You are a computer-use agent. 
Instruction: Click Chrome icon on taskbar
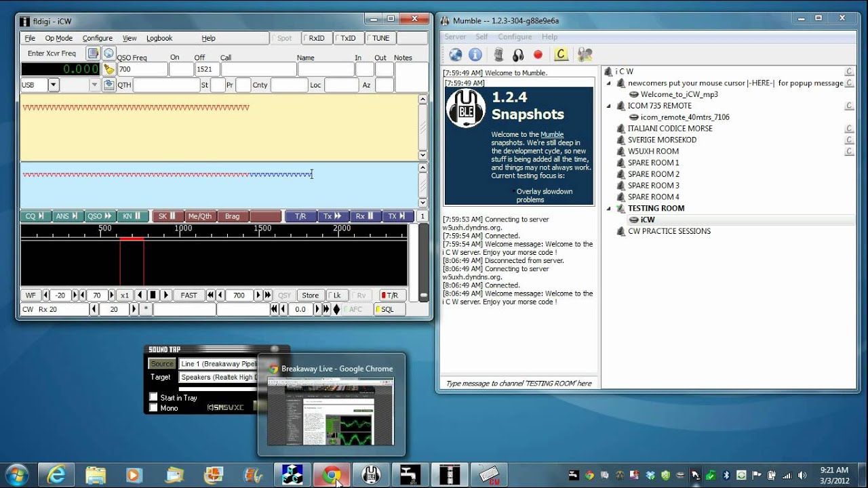pyautogui.click(x=332, y=475)
